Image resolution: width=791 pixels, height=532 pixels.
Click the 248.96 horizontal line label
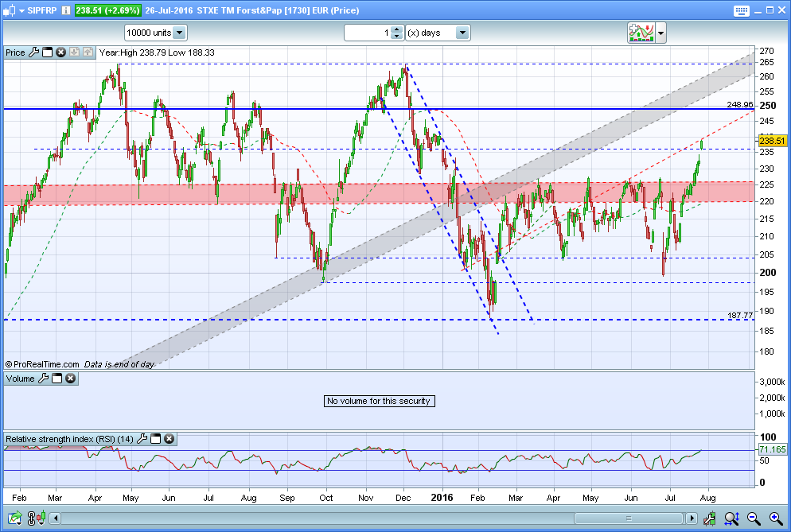click(x=739, y=104)
